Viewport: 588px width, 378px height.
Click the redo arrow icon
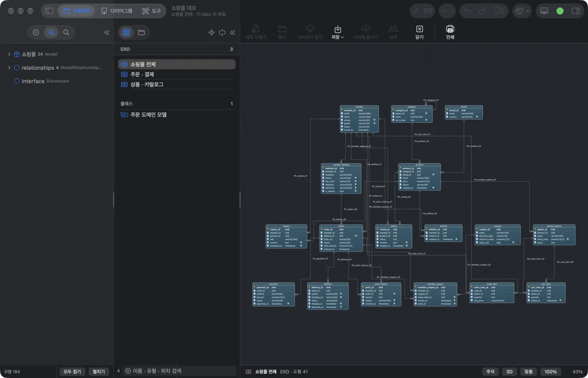pos(482,11)
